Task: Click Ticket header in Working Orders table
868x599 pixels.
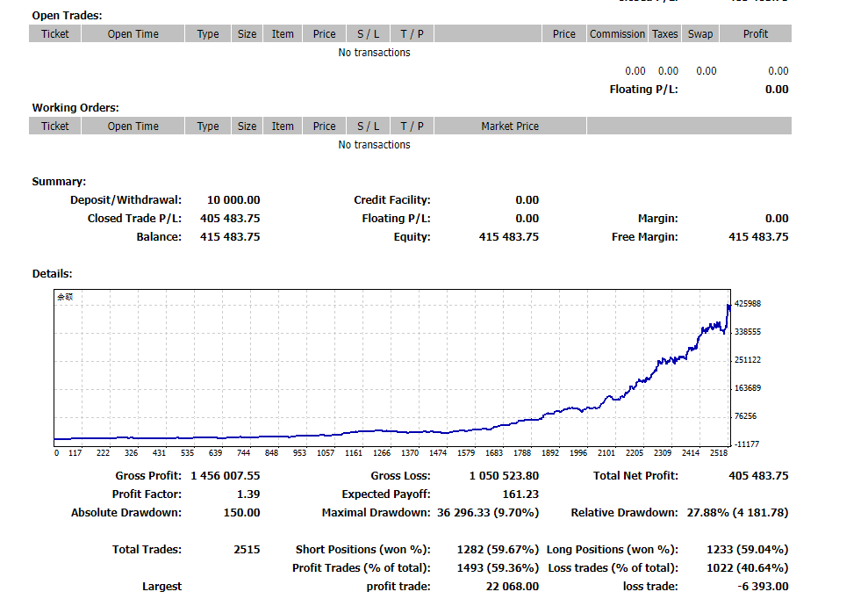Action: (54, 126)
